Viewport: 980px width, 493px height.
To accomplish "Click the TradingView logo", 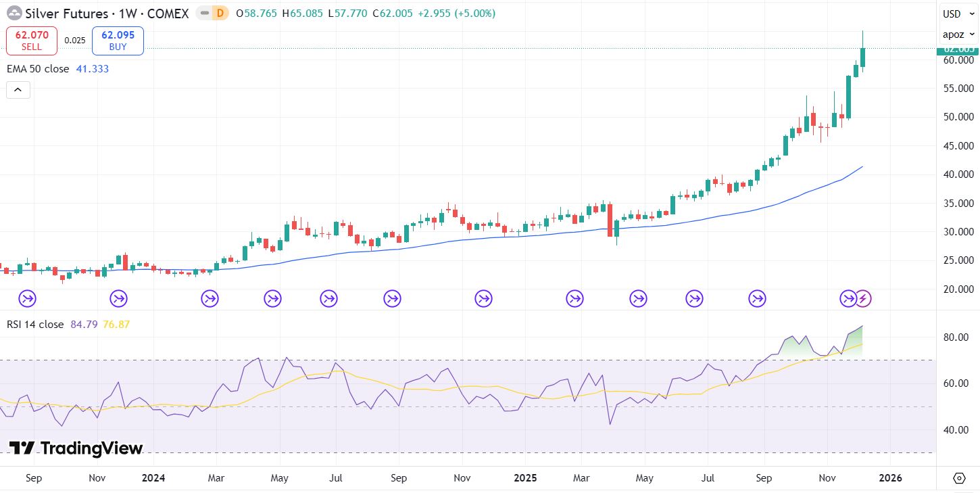I will click(x=76, y=448).
